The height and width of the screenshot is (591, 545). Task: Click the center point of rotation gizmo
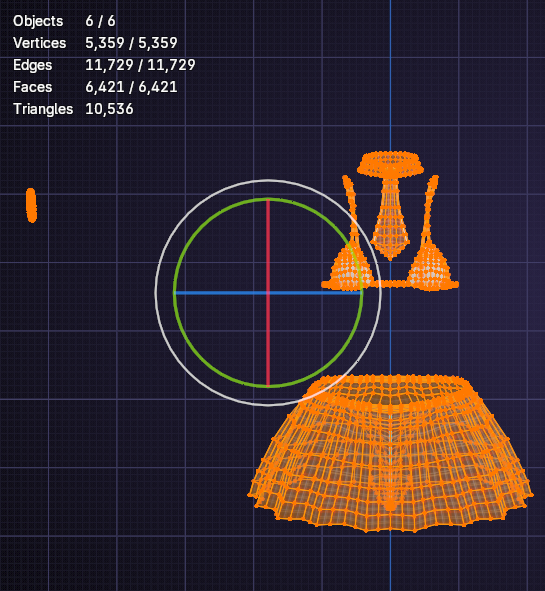click(268, 293)
